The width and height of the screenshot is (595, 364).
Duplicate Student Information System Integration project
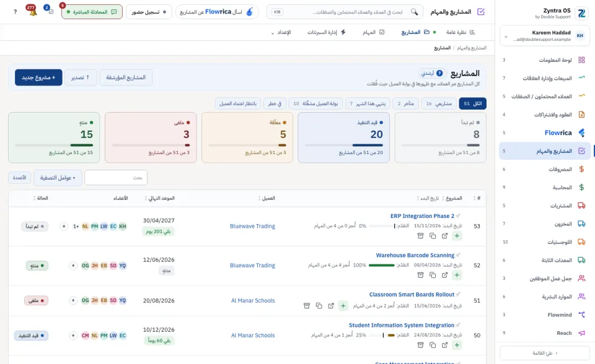(x=433, y=345)
